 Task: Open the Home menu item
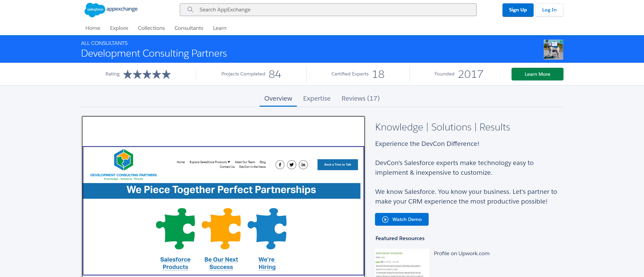click(93, 28)
